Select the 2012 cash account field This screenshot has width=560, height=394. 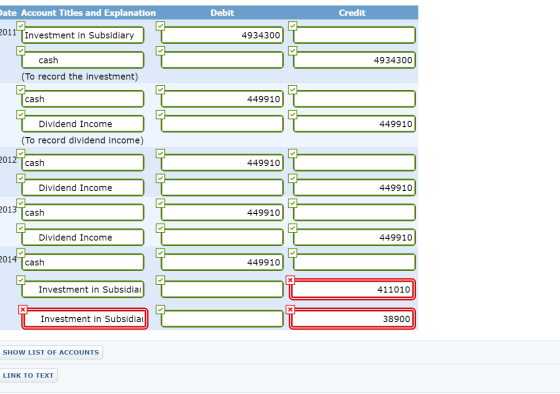pyautogui.click(x=83, y=163)
